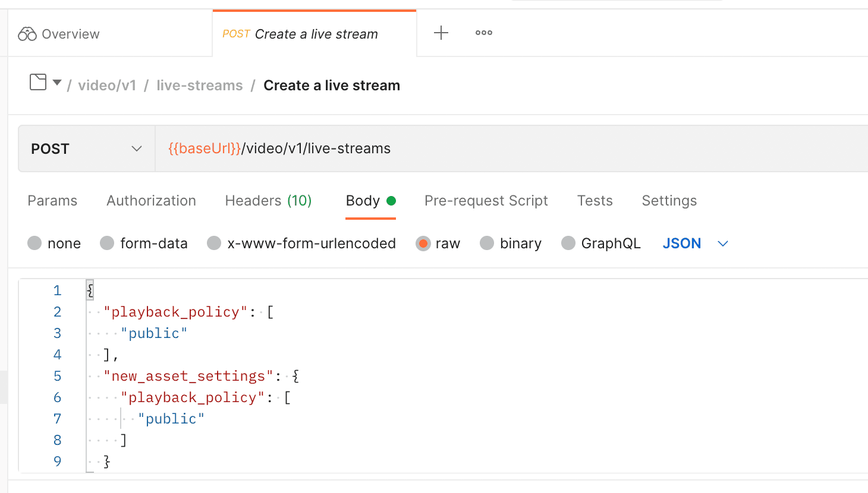This screenshot has width=868, height=493.
Task: Click the orange POST label on the request tab
Action: click(x=236, y=34)
